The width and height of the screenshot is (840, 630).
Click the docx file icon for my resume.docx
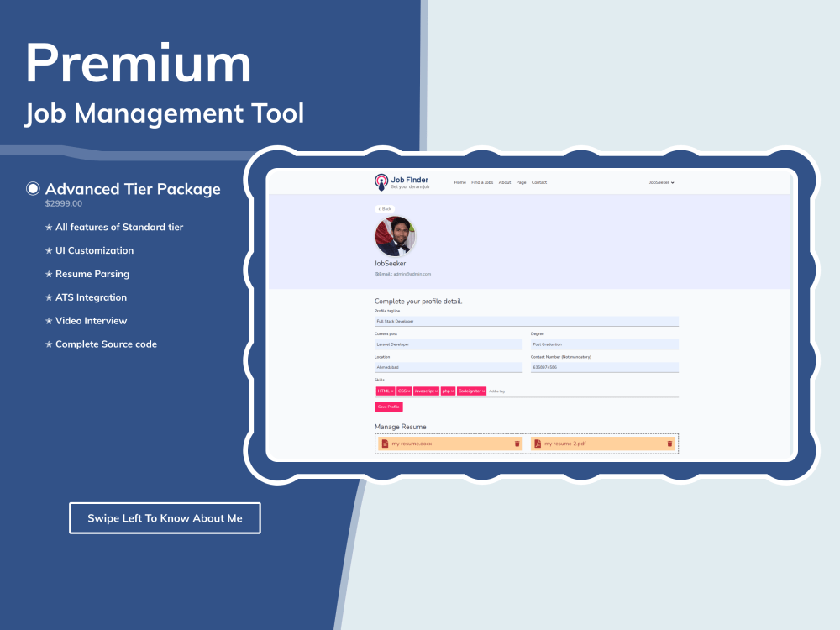point(385,444)
